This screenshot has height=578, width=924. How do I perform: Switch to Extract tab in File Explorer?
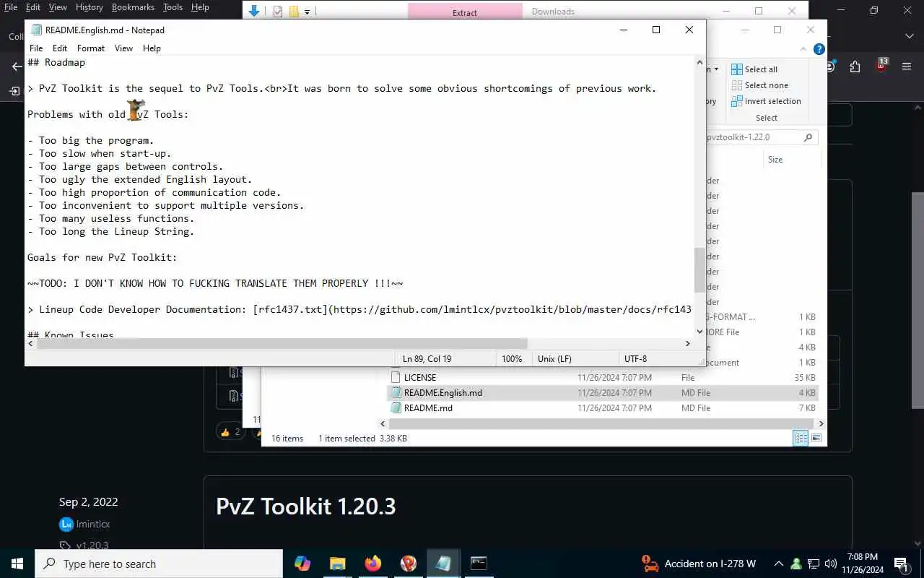[465, 12]
